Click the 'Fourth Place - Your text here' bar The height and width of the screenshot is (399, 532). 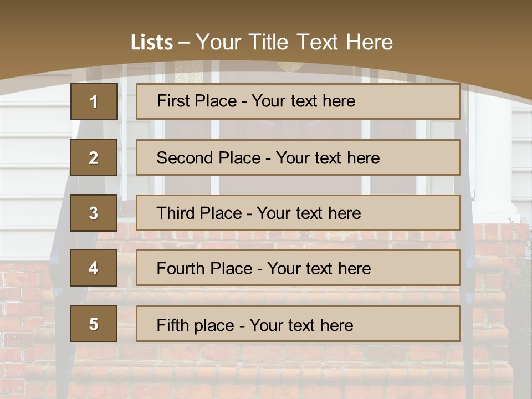(x=298, y=268)
